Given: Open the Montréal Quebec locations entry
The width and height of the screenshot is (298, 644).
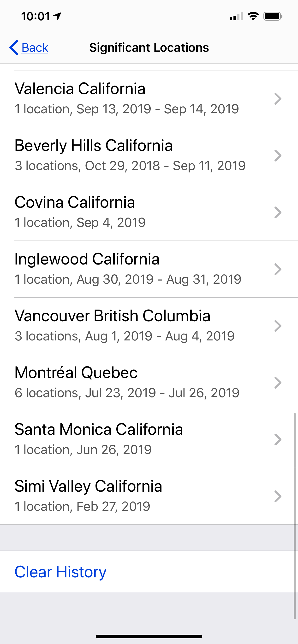Looking at the screenshot, I should pos(125,383).
